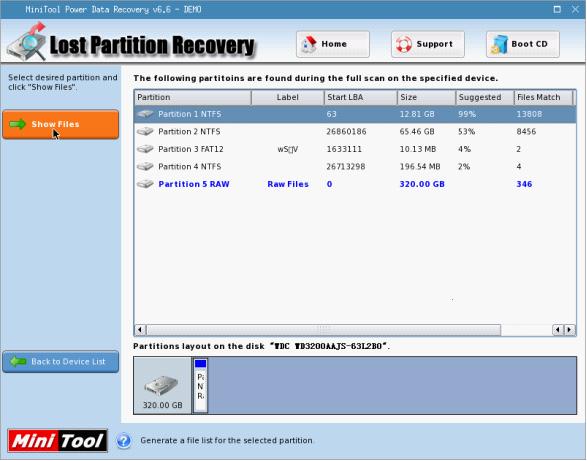The image size is (587, 461).
Task: Select the row text Partition 3 FAT12
Action: click(191, 149)
